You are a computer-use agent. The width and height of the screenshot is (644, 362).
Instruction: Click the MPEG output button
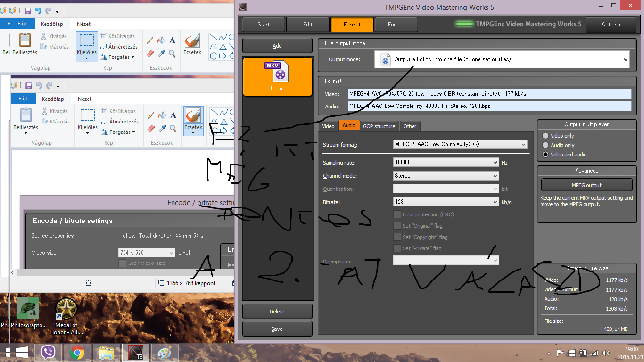[586, 185]
